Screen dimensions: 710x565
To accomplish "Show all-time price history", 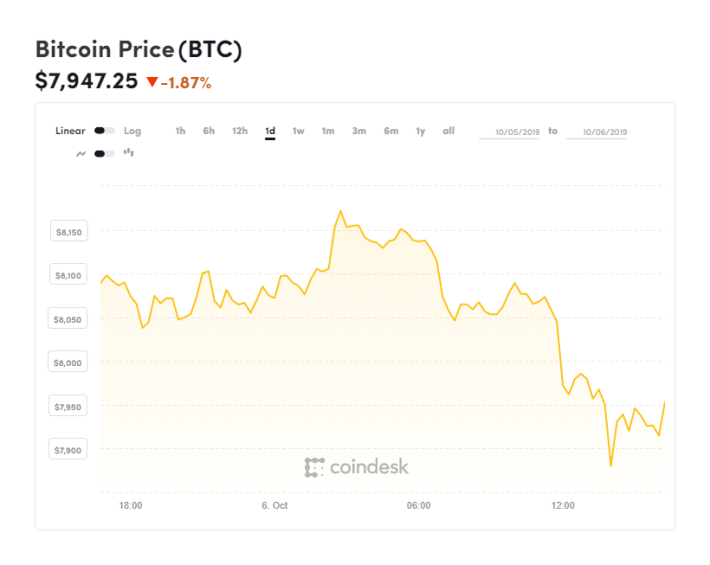I will click(449, 131).
